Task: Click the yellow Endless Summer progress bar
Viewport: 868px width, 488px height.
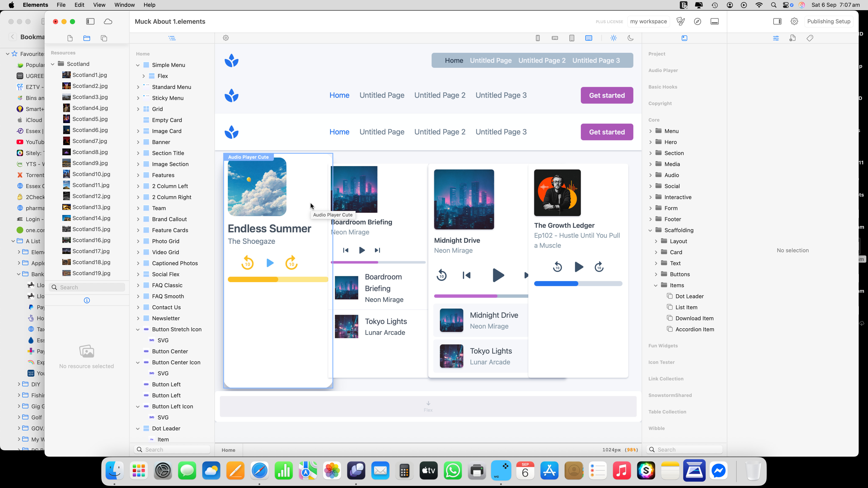Action: click(278, 280)
